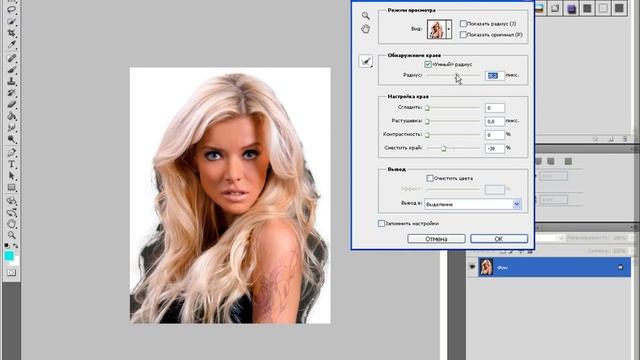The height and width of the screenshot is (360, 640).
Task: Click the Сгладить slider handle
Action: tap(427, 108)
